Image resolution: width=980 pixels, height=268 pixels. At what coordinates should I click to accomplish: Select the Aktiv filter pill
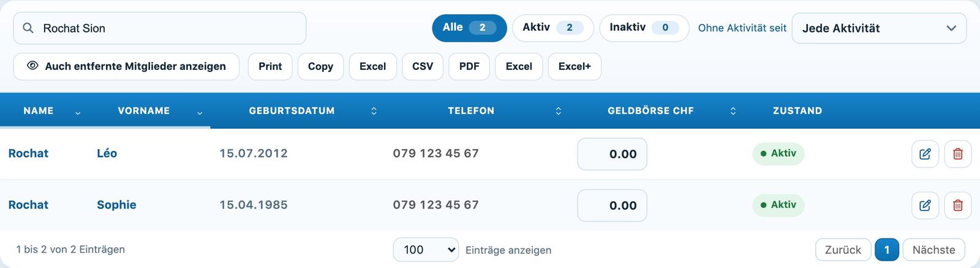[552, 28]
